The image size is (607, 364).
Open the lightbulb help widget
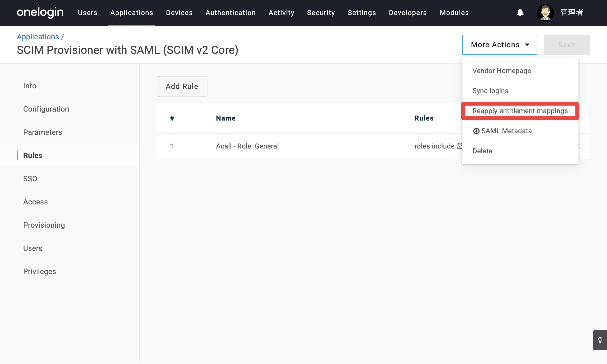point(600,340)
